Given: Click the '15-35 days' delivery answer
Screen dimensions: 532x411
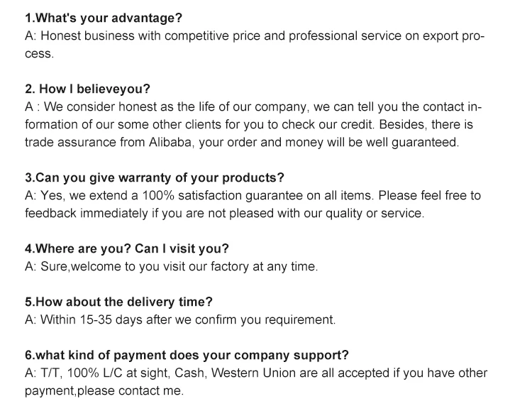Looking at the screenshot, I should point(111,320).
